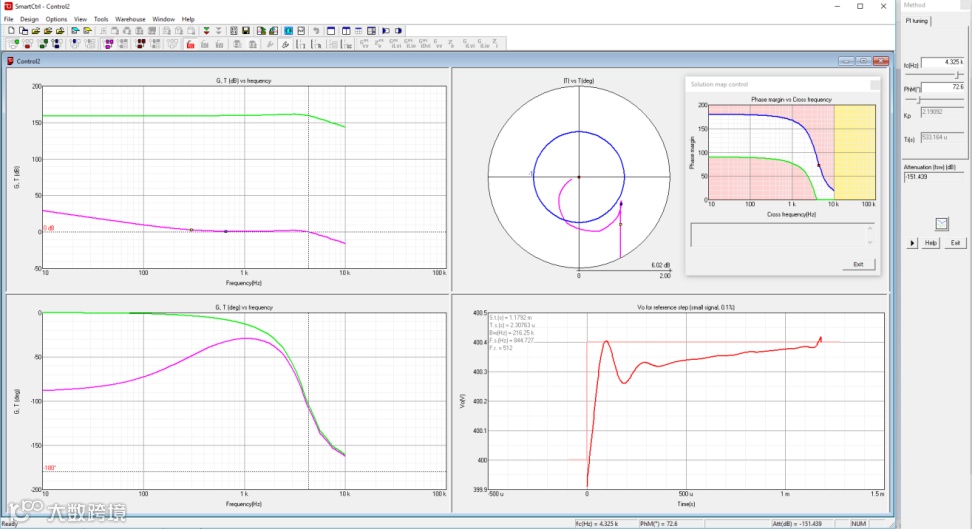Select the PI tuning tab
This screenshot has width=972, height=530.
pos(917,20)
